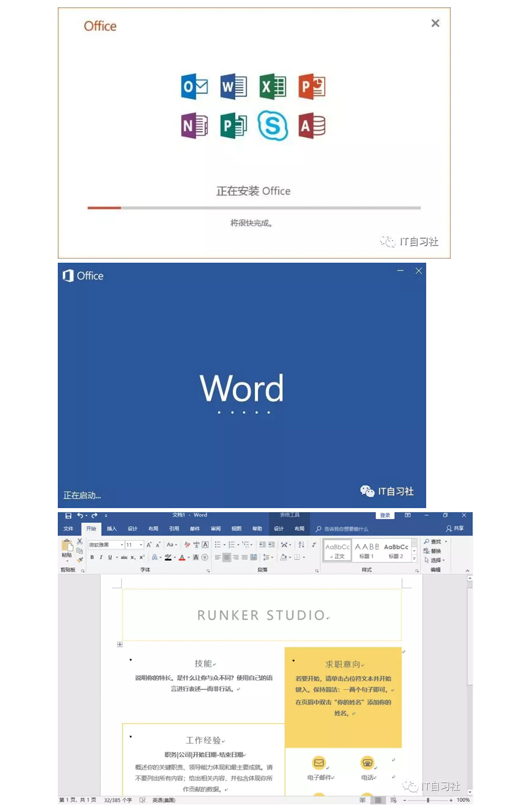Viewport: 505px width, 812px height.
Task: Open the 帮助 ribbon tab
Action: click(257, 529)
